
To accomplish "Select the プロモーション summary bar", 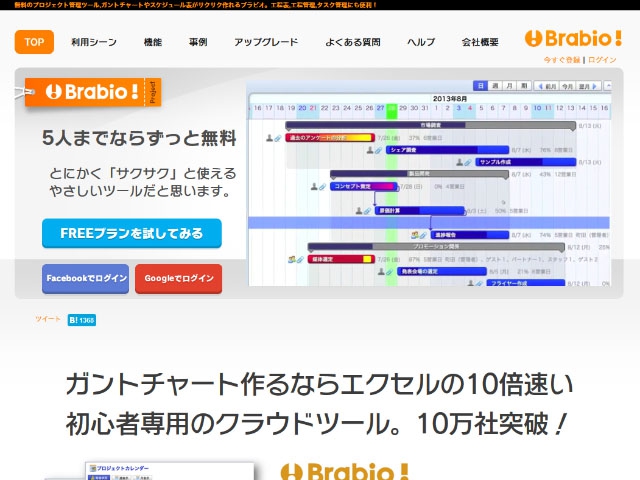I will pos(436,247).
